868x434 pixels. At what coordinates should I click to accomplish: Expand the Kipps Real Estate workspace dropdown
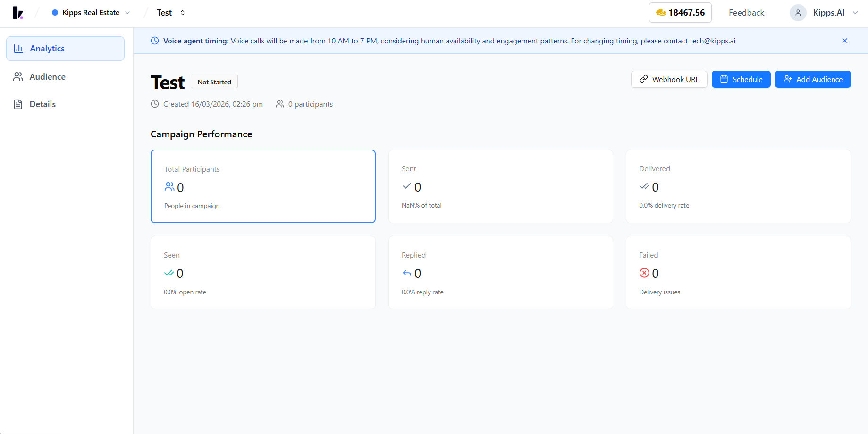[91, 13]
